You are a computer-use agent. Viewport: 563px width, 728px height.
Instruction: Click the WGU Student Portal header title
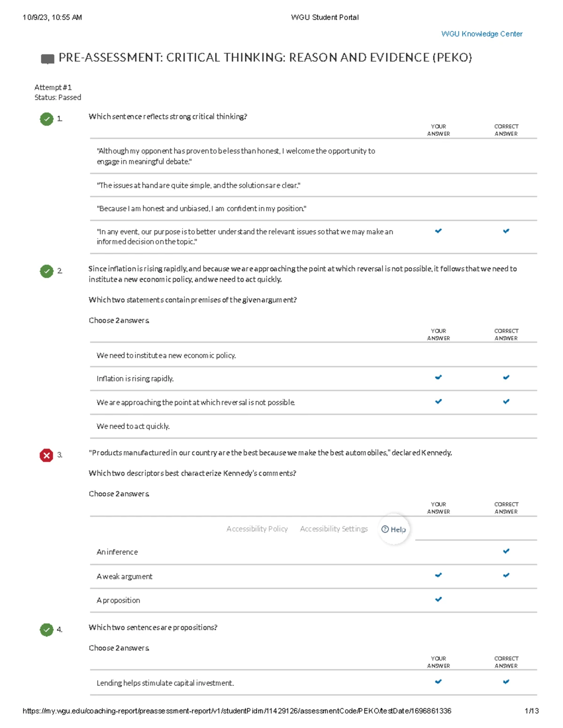[325, 17]
